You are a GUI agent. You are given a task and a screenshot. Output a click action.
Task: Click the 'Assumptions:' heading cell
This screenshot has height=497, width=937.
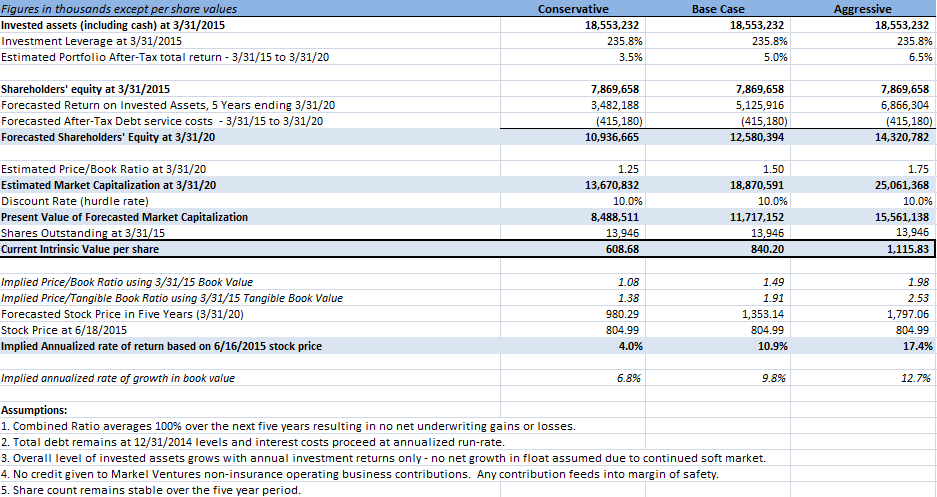click(34, 410)
